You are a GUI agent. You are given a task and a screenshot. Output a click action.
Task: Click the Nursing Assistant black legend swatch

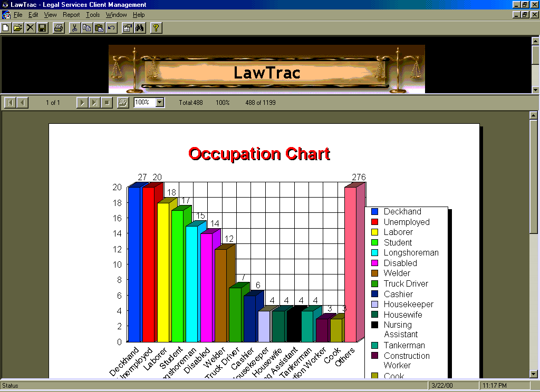(375, 325)
